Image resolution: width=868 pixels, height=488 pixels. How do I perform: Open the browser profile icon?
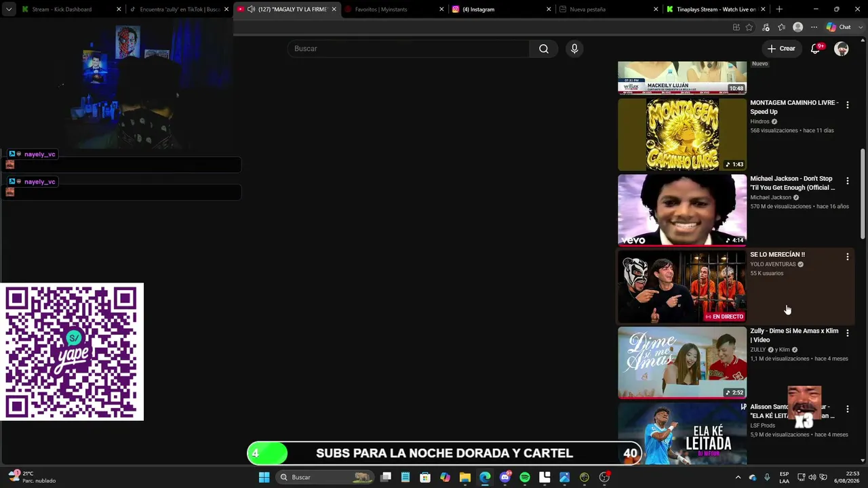pos(797,27)
